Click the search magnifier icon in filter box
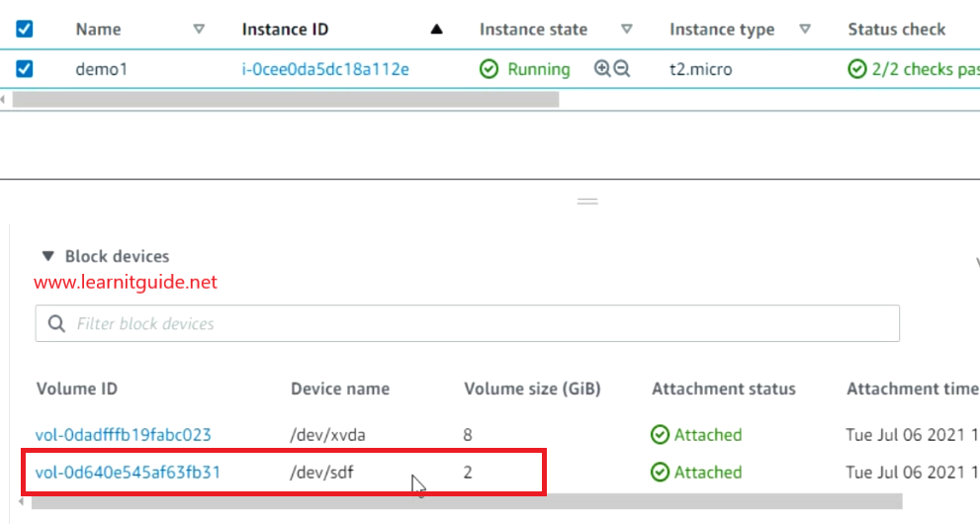Viewport: 980px width, 524px height. (57, 323)
